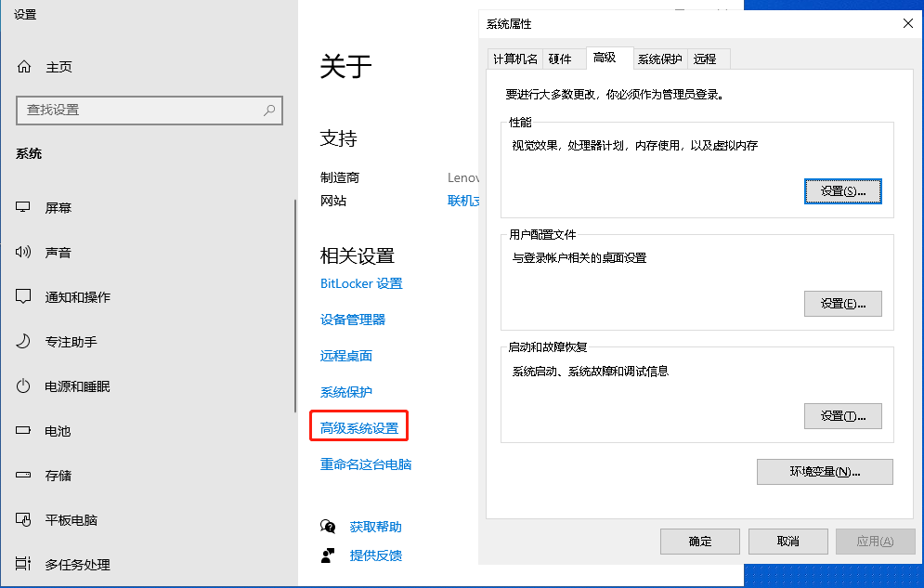
Task: Click inside the 查找设置 search box
Action: (149, 110)
